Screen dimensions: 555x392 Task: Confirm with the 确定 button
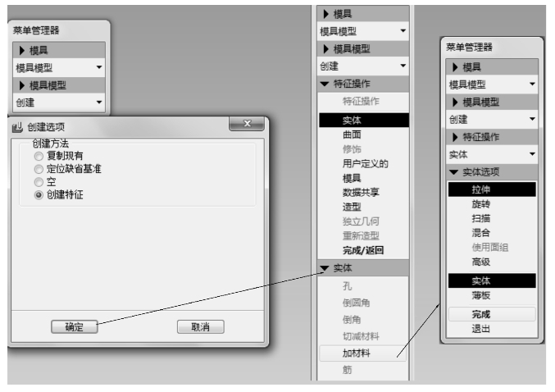tap(75, 327)
